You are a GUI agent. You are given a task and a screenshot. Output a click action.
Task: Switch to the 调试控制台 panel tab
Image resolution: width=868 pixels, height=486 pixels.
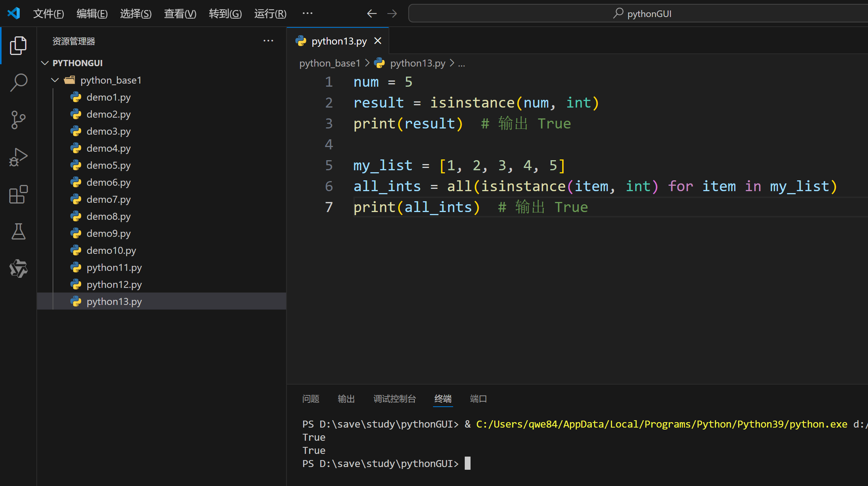pos(395,399)
